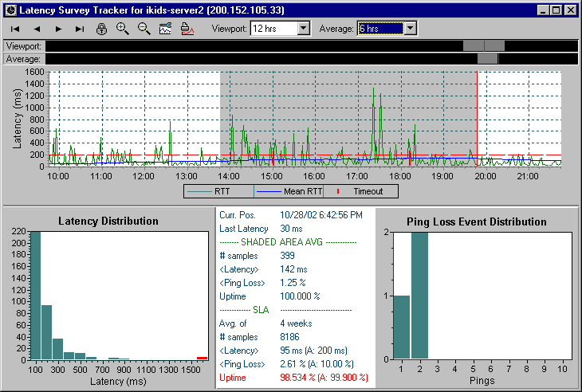Step forward in the timeline
Screen dimensions: 582x392
pos(58,29)
